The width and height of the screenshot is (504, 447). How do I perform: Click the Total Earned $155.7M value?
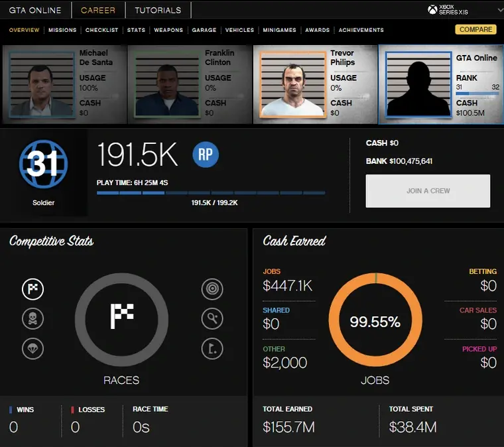(x=288, y=427)
